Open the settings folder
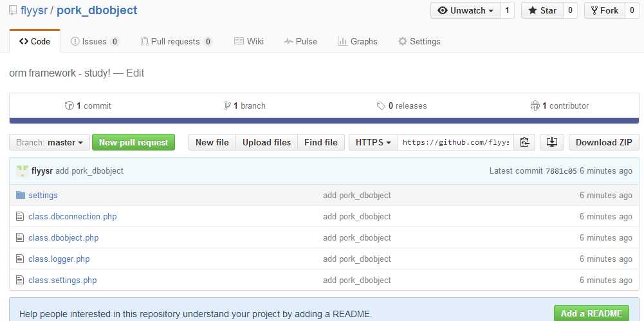This screenshot has height=321, width=644. 43,196
